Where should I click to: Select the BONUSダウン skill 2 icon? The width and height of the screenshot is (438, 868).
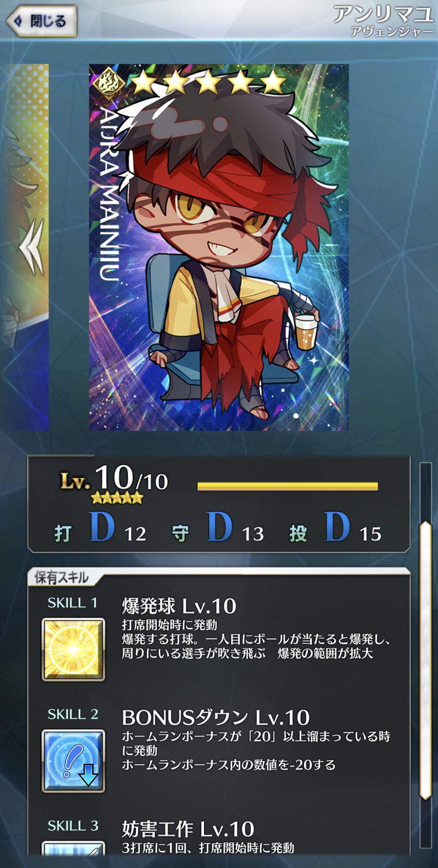[x=73, y=761]
